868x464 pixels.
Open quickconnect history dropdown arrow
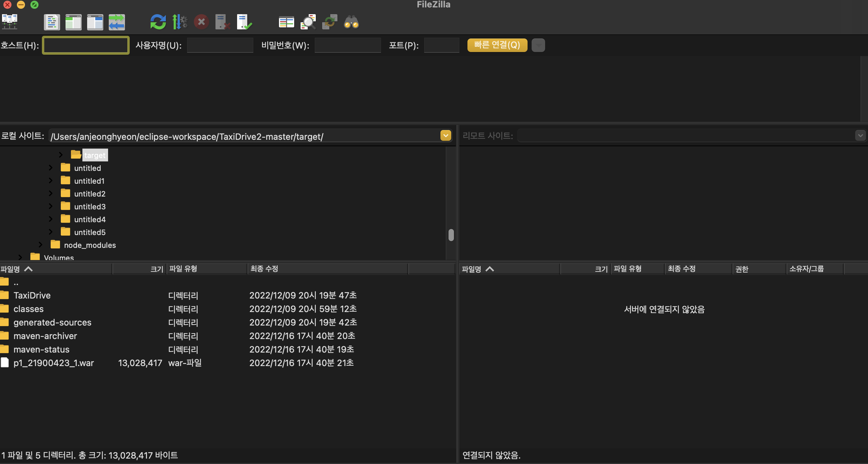(538, 45)
